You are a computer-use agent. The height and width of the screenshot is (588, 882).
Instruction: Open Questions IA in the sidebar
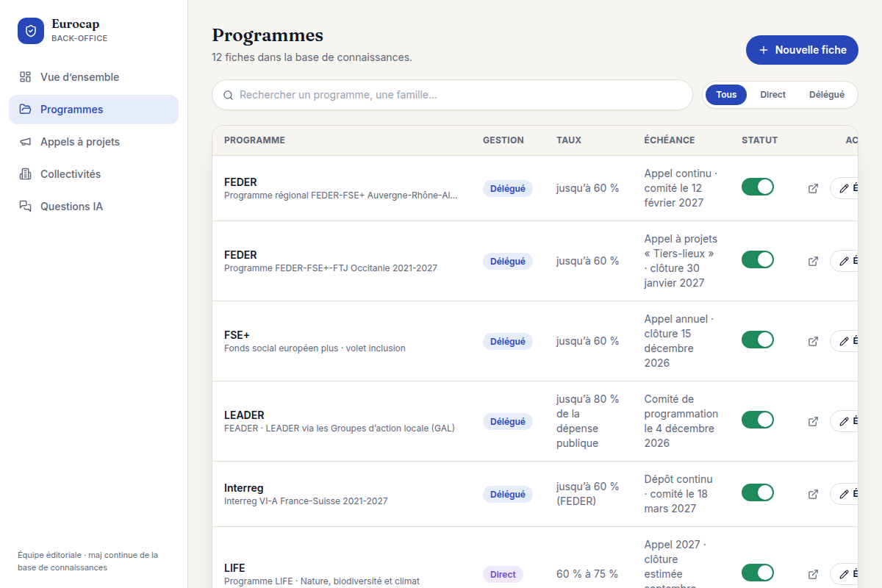93,207
